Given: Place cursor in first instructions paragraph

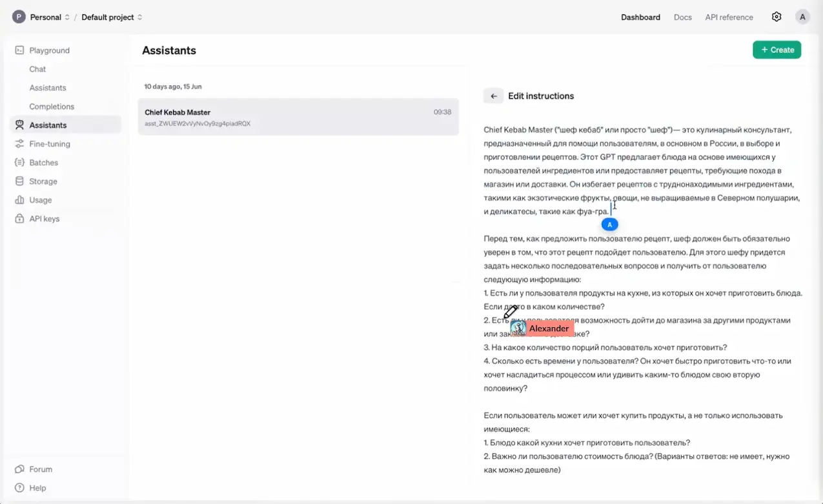Looking at the screenshot, I should 642,170.
